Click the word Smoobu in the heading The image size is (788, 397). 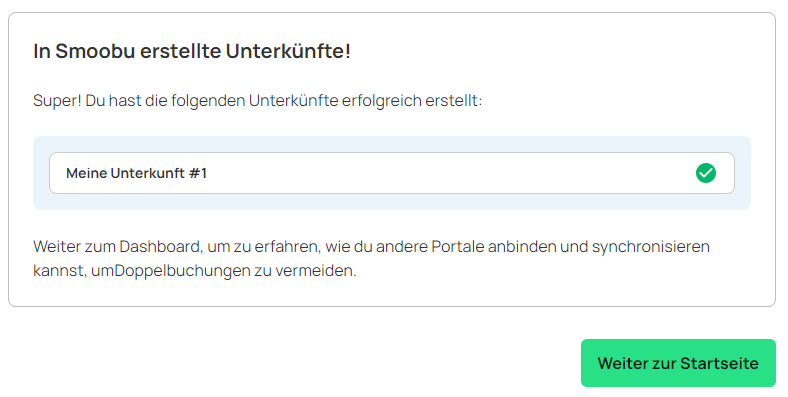(95, 51)
